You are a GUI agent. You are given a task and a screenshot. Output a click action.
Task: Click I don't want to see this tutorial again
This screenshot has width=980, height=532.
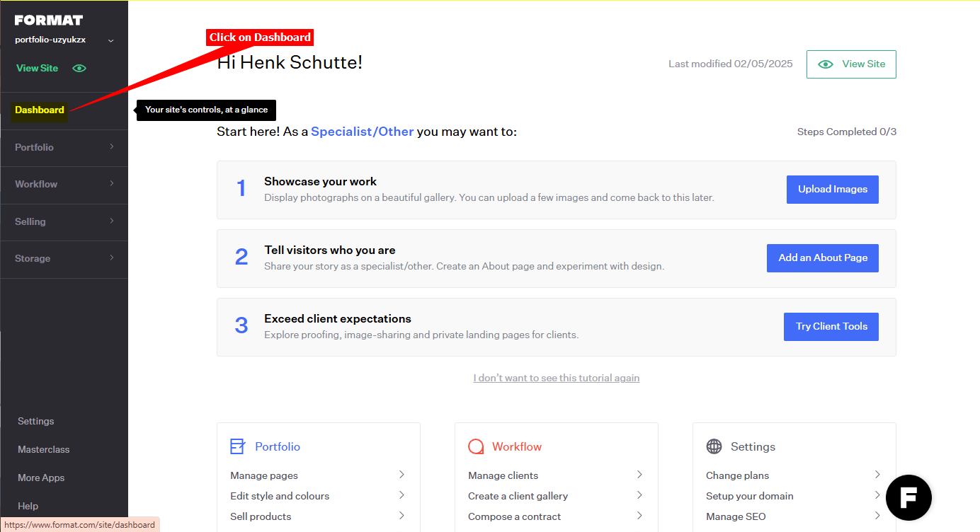tap(557, 378)
